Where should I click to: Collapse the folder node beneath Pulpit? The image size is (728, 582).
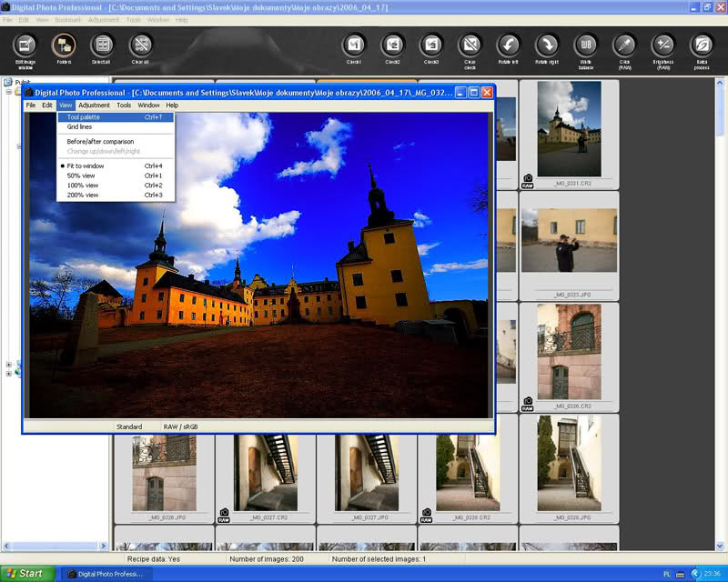pos(8,92)
